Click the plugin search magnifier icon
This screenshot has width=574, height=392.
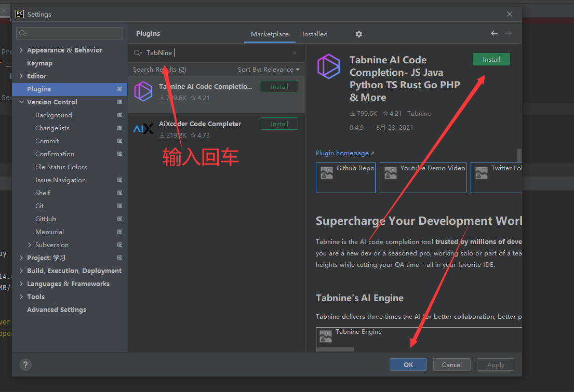click(137, 53)
